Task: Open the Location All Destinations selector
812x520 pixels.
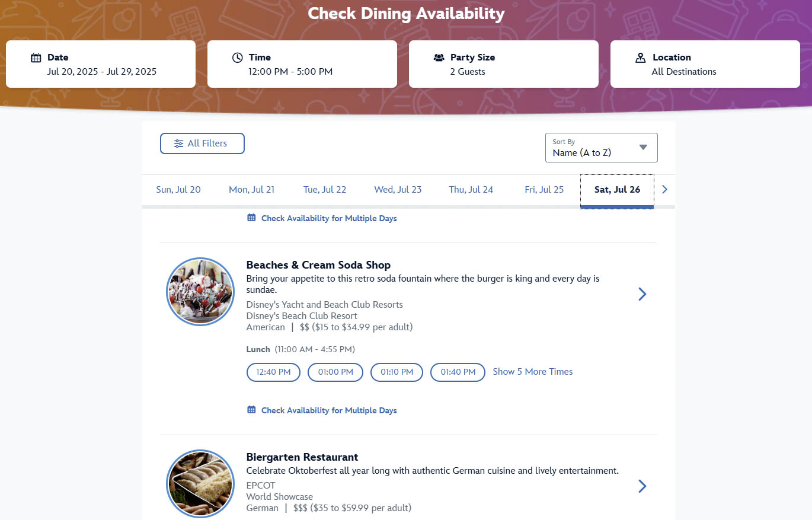Action: pyautogui.click(x=705, y=64)
